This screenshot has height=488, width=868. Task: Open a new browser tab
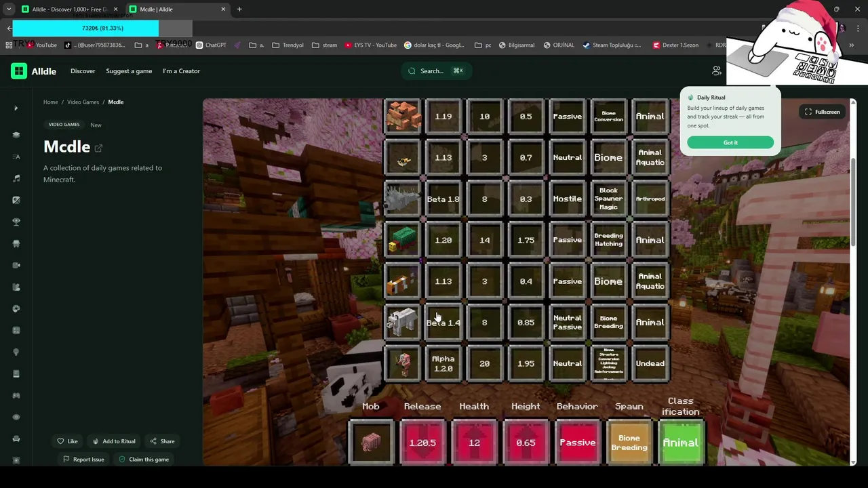[x=239, y=9]
